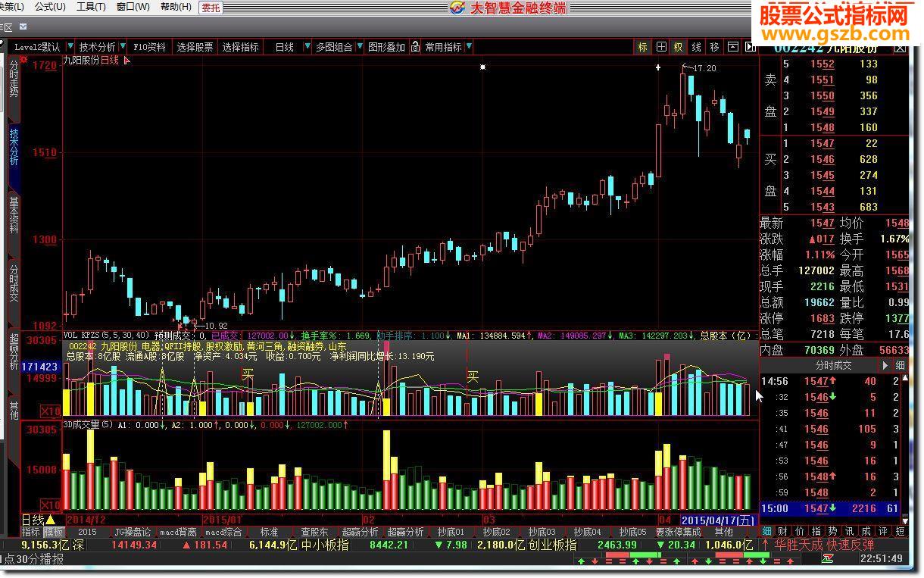Click the 创业板指 index in status bar
924x578 pixels.
(552, 545)
